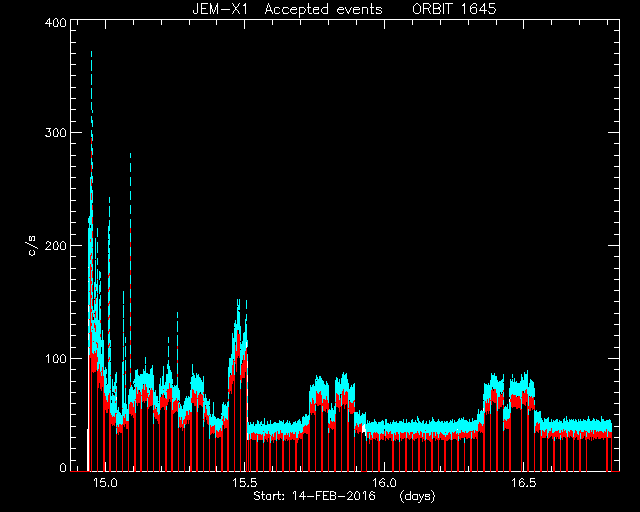This screenshot has width=640, height=512.
Task: Click the 'Start: 14-FEB-2016' label
Action: [x=314, y=496]
